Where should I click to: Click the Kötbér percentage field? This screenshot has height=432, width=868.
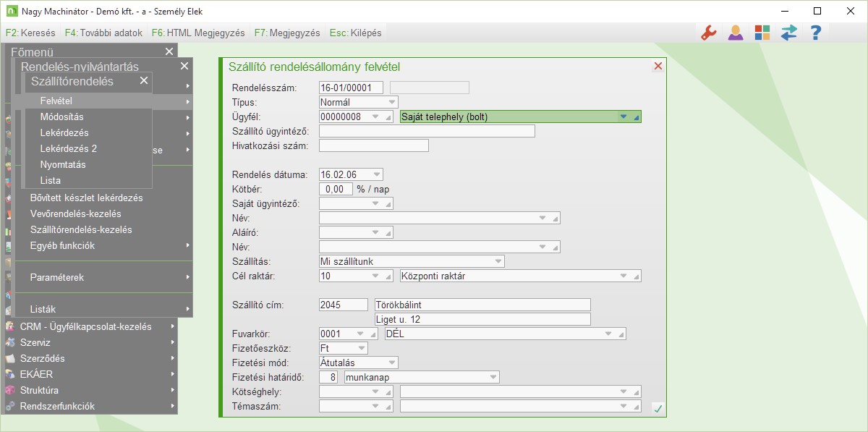pyautogui.click(x=336, y=189)
